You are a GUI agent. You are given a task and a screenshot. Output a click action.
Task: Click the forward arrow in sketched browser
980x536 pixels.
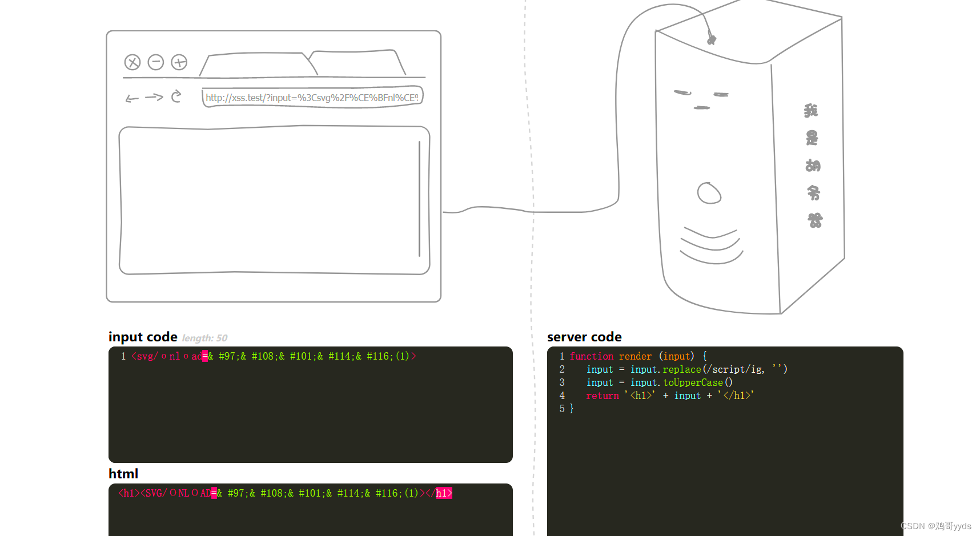pos(154,97)
